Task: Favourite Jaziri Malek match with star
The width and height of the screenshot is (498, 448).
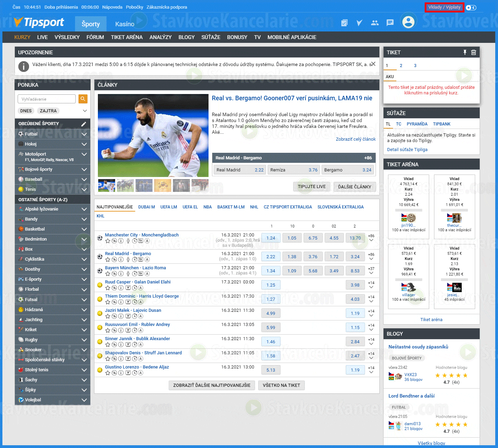Action: point(108,316)
